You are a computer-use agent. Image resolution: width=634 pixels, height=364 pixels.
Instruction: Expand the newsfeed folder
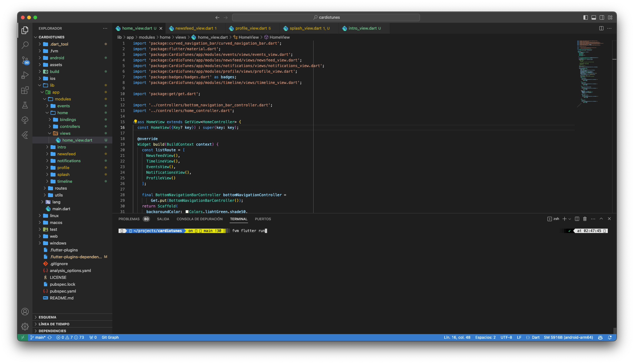(x=66, y=154)
